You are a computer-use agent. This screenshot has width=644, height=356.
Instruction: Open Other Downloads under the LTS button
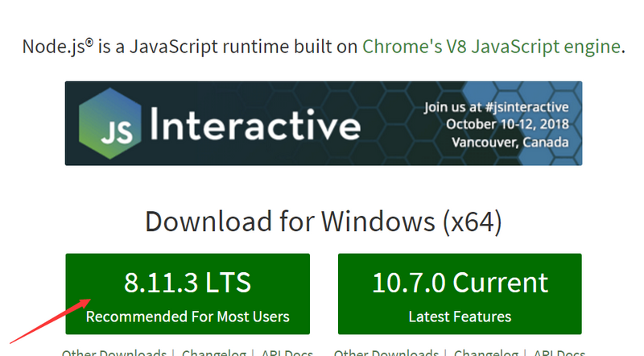coord(114,352)
